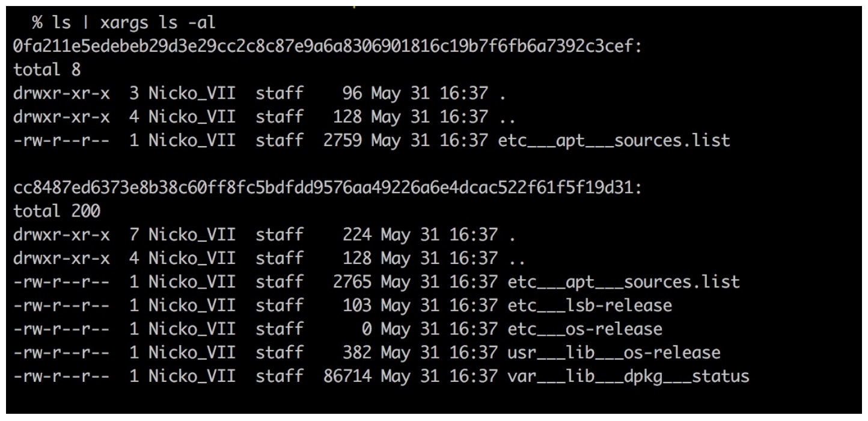Click the 224 directory size value
Viewport: 868px width, 421px height.
coord(356,235)
